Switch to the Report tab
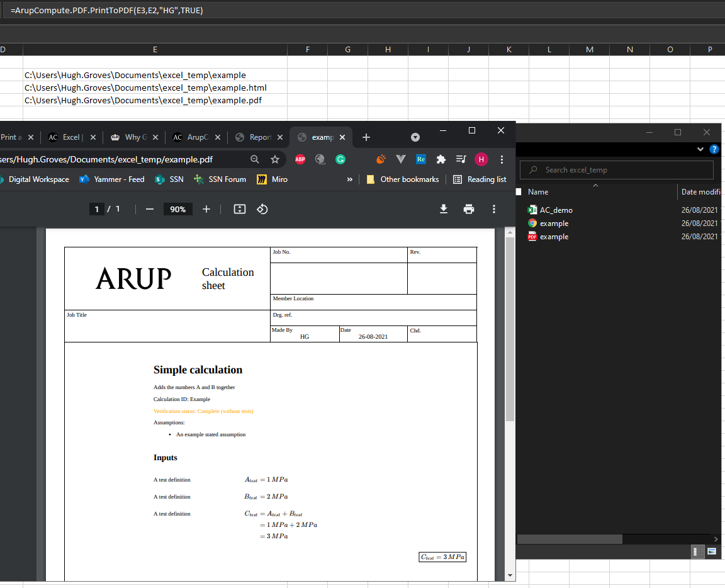The image size is (725, 588). (259, 137)
